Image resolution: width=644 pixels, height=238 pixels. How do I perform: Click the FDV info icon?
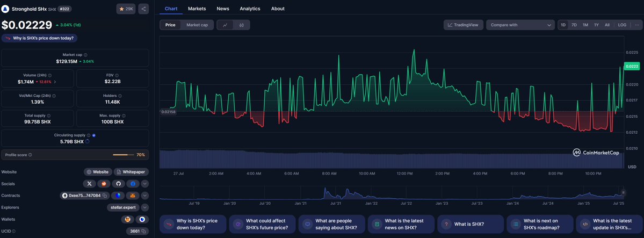pos(117,75)
